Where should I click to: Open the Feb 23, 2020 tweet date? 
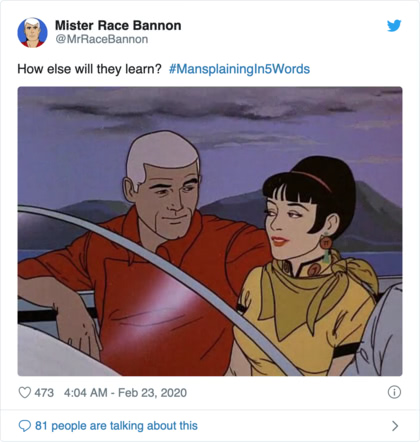152,393
